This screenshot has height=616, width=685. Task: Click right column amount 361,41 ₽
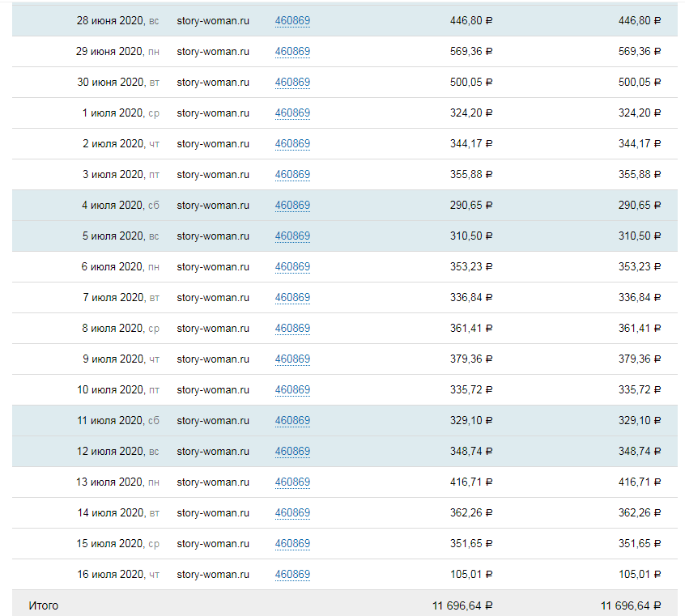click(640, 329)
